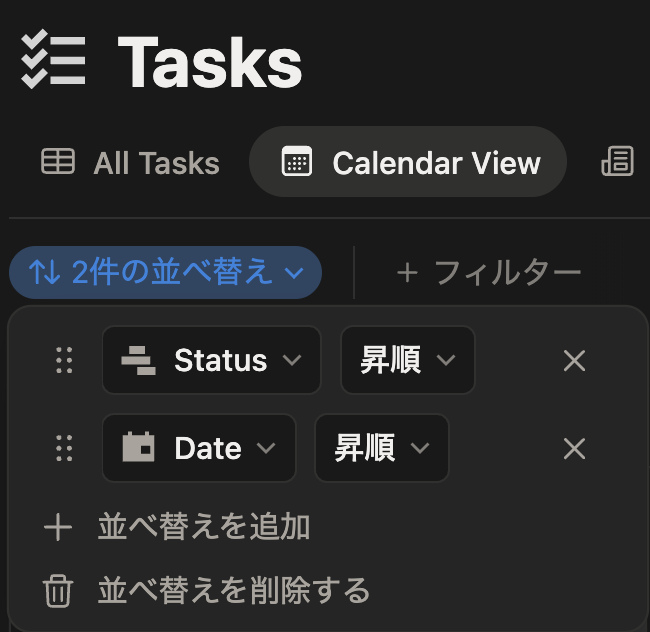
Task: Remove the Date sort rule
Action: pyautogui.click(x=575, y=448)
